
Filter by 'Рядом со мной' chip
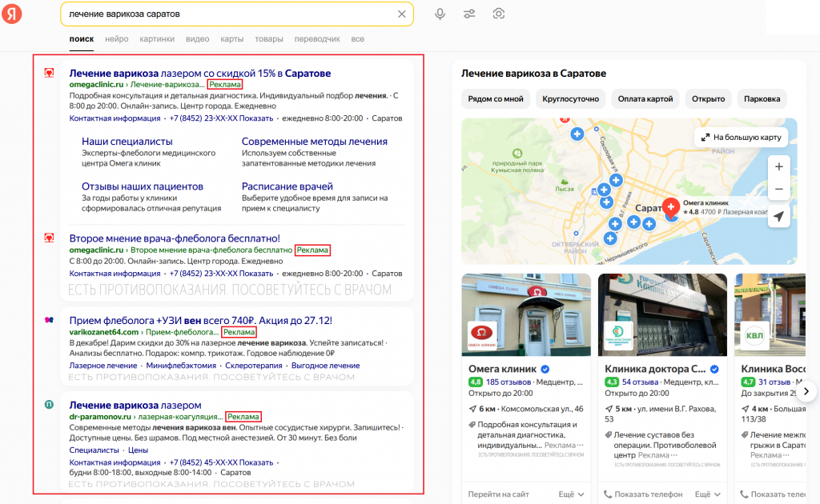tap(496, 98)
